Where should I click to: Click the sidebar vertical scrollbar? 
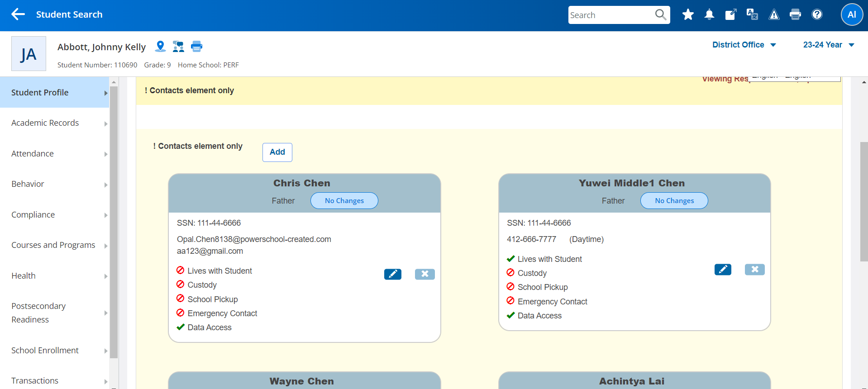coord(114,222)
